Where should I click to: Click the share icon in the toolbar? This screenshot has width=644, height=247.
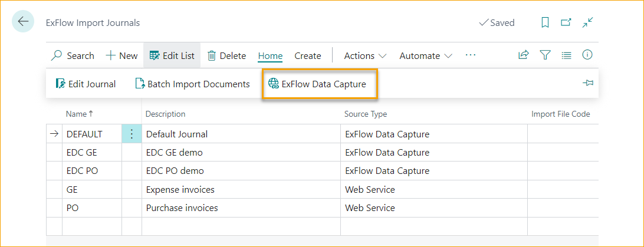click(523, 55)
